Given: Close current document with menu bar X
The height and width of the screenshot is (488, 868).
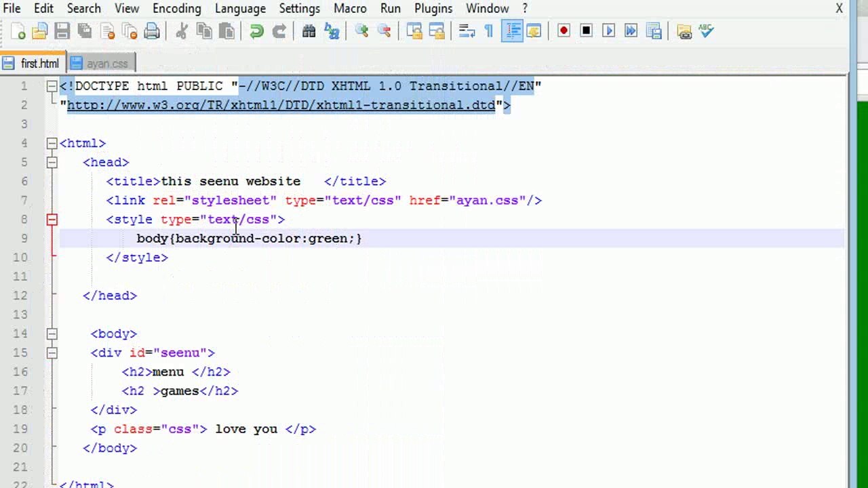Looking at the screenshot, I should pyautogui.click(x=839, y=9).
